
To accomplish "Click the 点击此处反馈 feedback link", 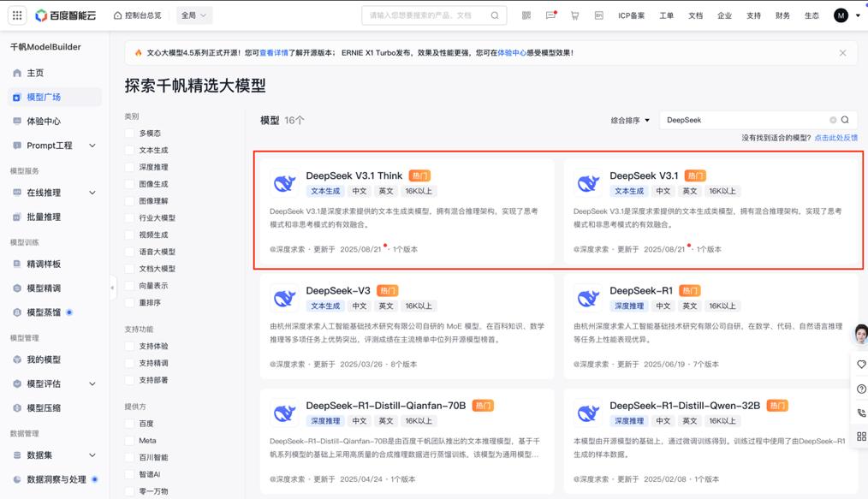I will point(836,138).
